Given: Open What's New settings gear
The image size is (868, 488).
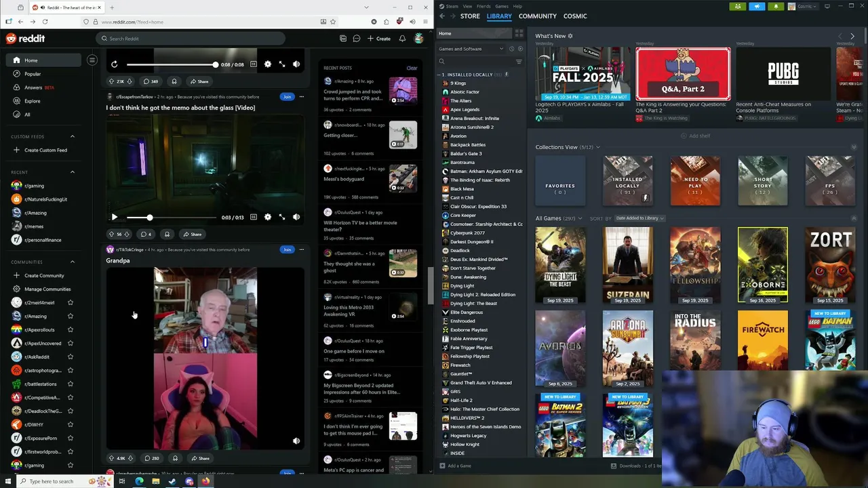Looking at the screenshot, I should 570,36.
